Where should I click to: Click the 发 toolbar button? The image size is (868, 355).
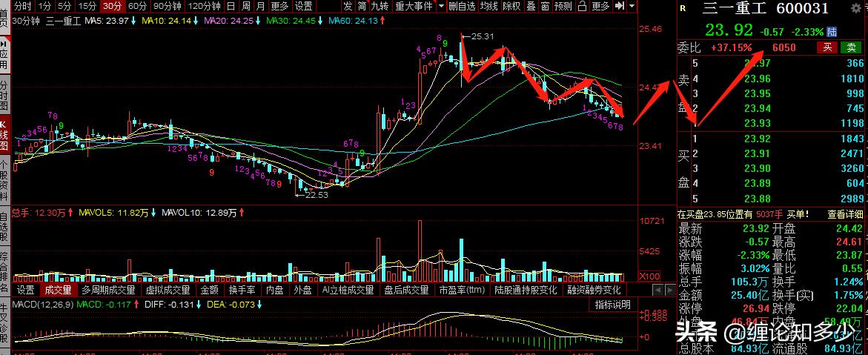coord(347,7)
